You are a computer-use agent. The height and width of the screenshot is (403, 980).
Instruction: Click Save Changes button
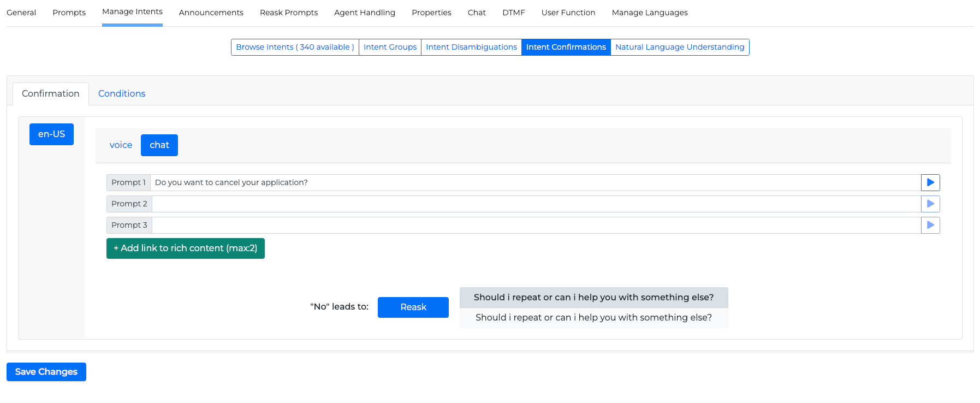(x=46, y=372)
